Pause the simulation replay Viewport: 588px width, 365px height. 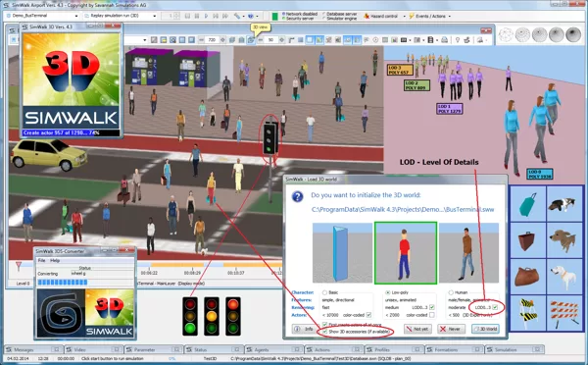pyautogui.click(x=197, y=16)
